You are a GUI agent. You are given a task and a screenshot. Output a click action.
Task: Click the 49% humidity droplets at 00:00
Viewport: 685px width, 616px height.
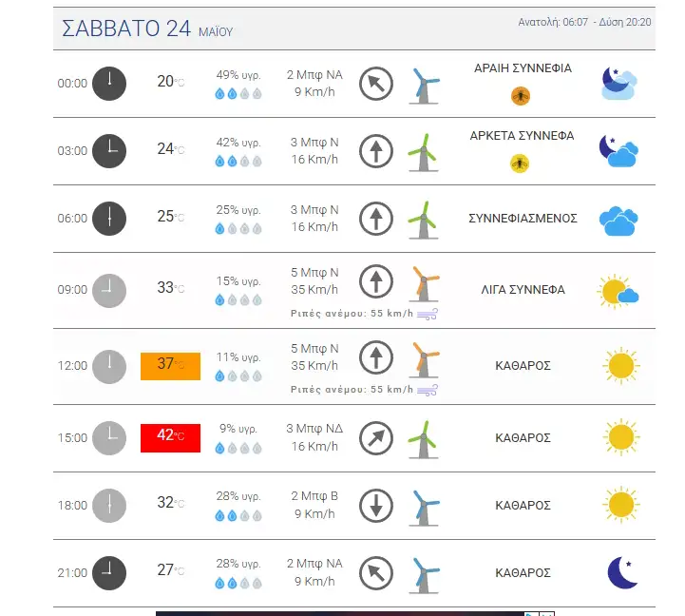238,93
